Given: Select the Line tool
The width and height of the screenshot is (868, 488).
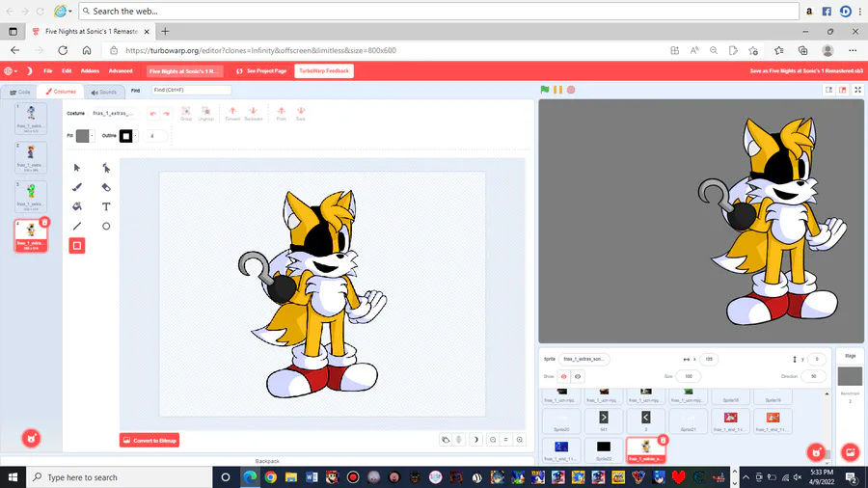Looking at the screenshot, I should 77,226.
